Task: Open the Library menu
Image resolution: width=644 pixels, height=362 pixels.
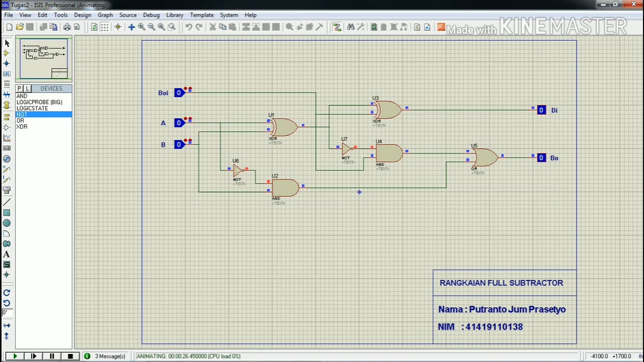Action: 175,15
